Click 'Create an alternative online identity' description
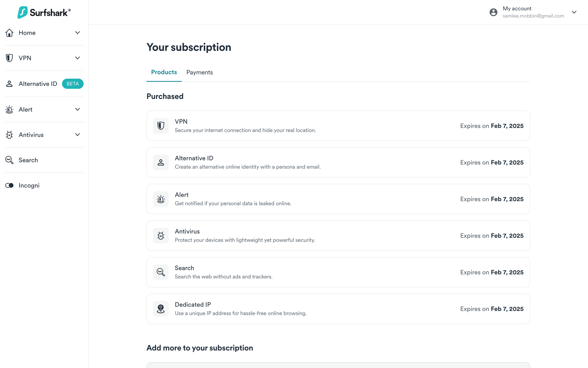This screenshot has height=368, width=588. [248, 167]
